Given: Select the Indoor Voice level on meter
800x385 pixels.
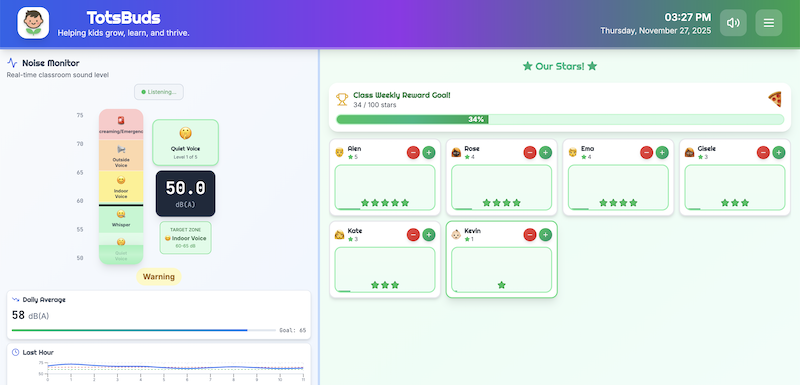Looking at the screenshot, I should click(121, 187).
